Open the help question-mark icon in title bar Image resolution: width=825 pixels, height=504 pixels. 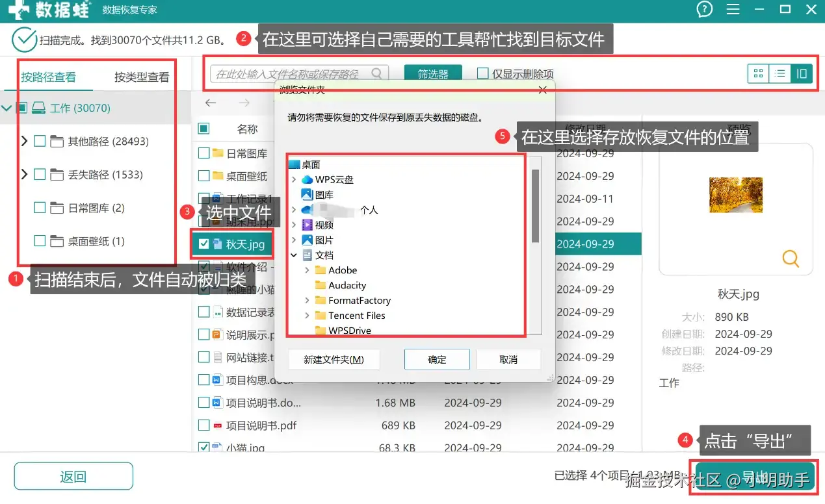(x=704, y=9)
